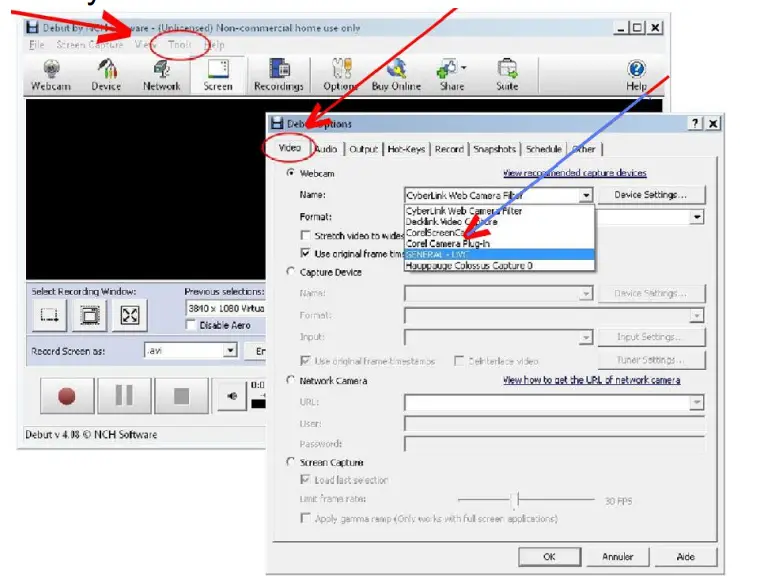Open the File menu
The width and height of the screenshot is (761, 580).
pyautogui.click(x=36, y=45)
